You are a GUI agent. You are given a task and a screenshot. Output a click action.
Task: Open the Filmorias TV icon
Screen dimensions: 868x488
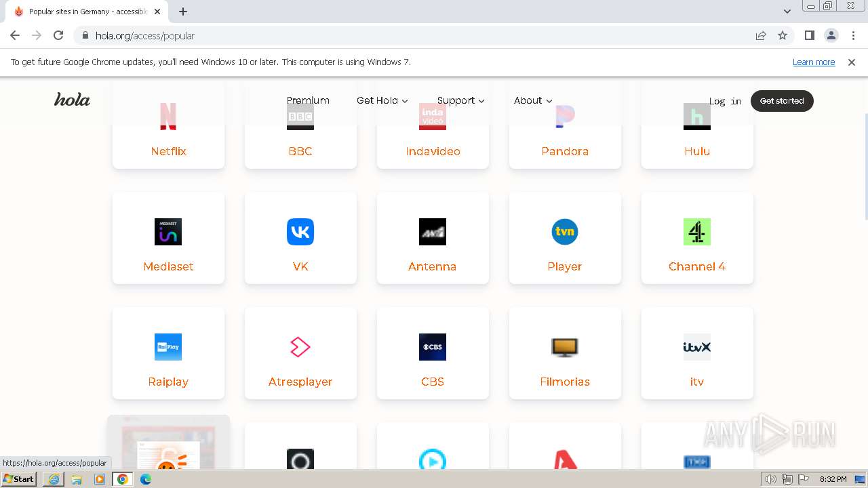click(x=565, y=347)
